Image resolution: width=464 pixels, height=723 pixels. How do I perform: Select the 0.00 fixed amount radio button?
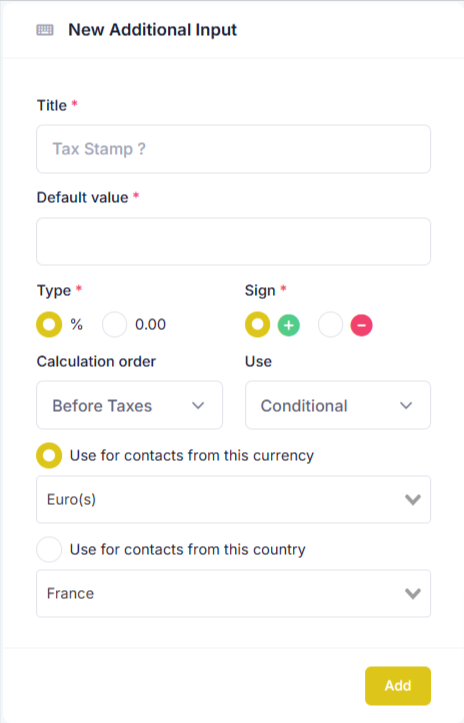(x=114, y=325)
